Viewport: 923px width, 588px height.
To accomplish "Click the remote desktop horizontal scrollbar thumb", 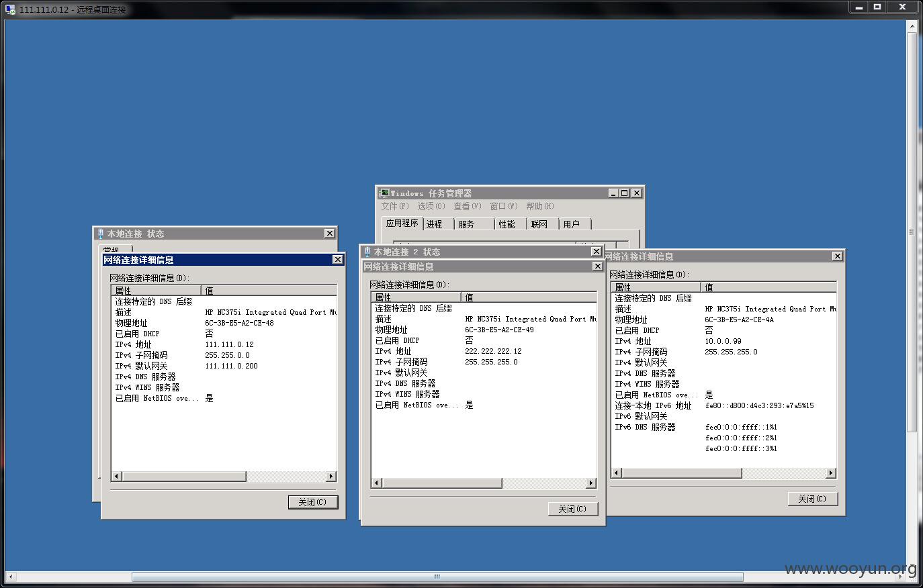I will [x=437, y=577].
